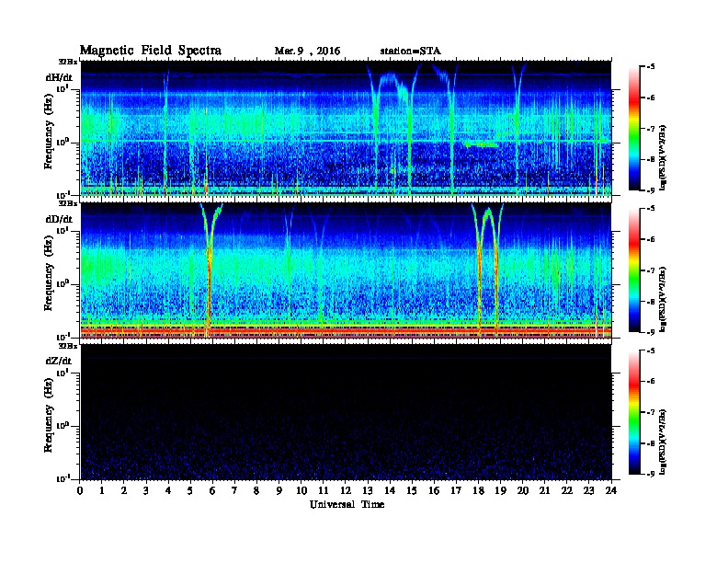728x563 pixels.
Task: Click hour '11' on the time axis
Action: pyautogui.click(x=324, y=490)
